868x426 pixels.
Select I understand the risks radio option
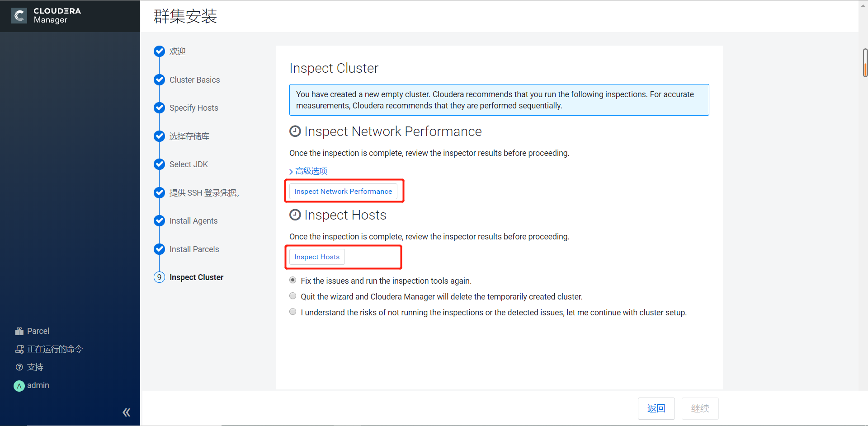(x=293, y=312)
